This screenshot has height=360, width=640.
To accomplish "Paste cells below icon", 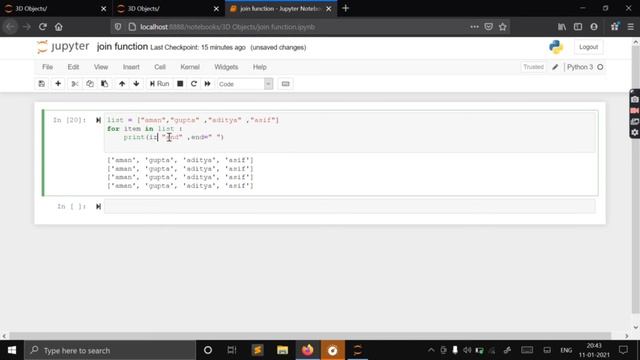I will (104, 84).
